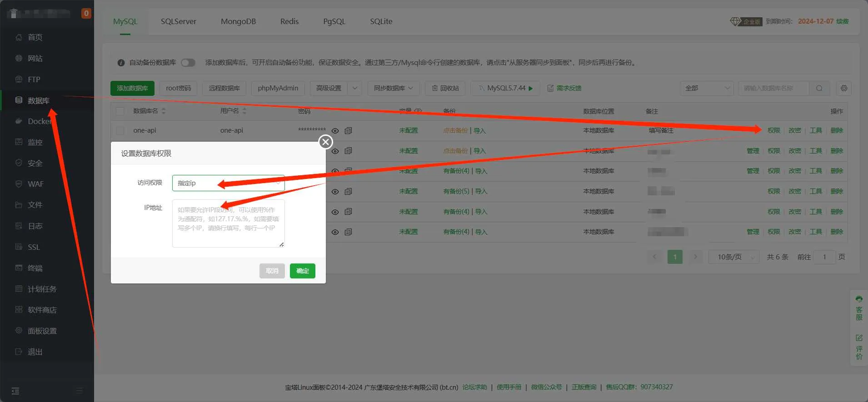Sort by 用户名 column arrows
The width and height of the screenshot is (868, 402).
(244, 111)
